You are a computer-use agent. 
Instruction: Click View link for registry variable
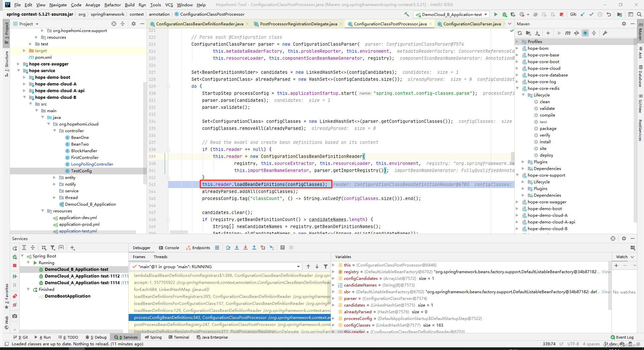[x=606, y=272]
